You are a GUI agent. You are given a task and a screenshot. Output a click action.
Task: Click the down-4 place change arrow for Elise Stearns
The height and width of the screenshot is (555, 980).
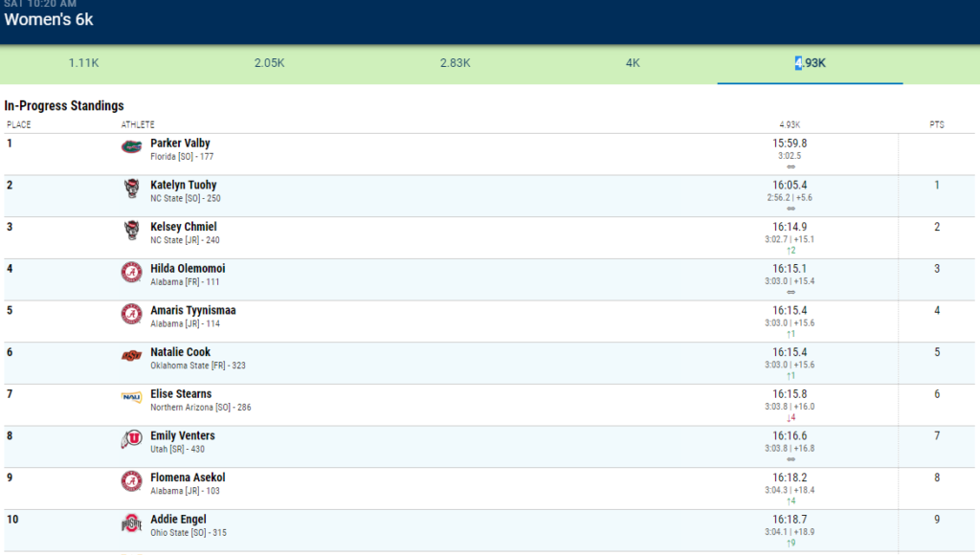click(791, 417)
